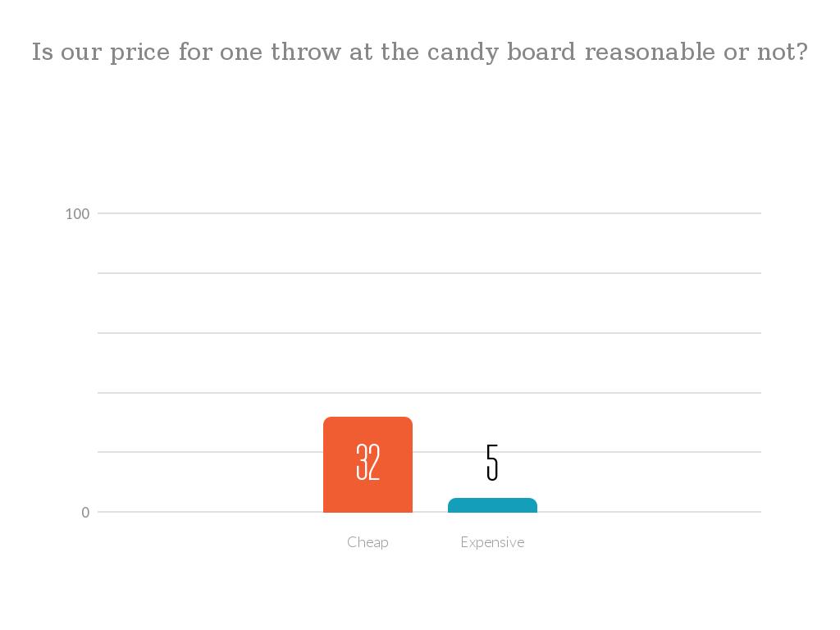This screenshot has width=840, height=630.
Task: Click the 32 value label
Action: (368, 462)
